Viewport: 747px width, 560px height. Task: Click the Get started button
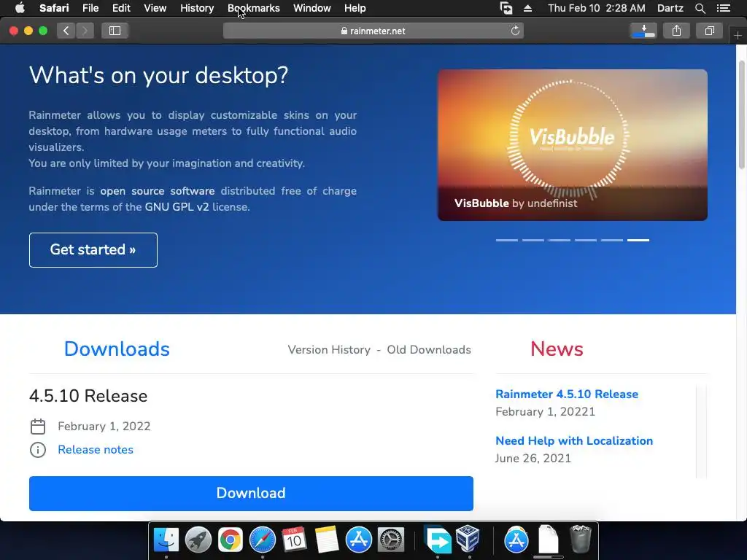tap(93, 250)
